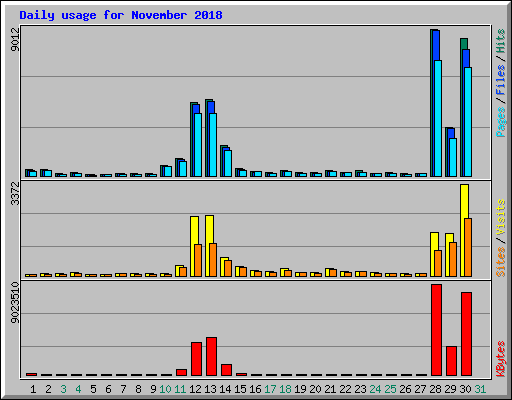Click the red KBytes bar for day 14
This screenshot has width=512, height=400.
[226, 370]
